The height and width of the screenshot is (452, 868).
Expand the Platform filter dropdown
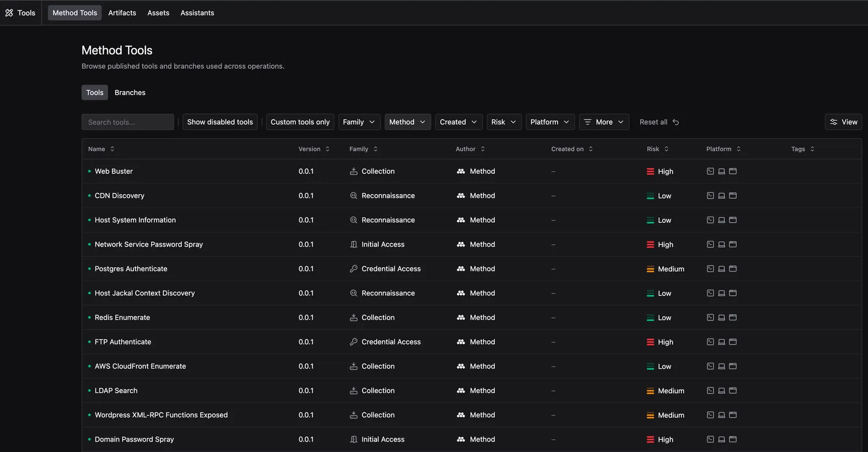550,122
